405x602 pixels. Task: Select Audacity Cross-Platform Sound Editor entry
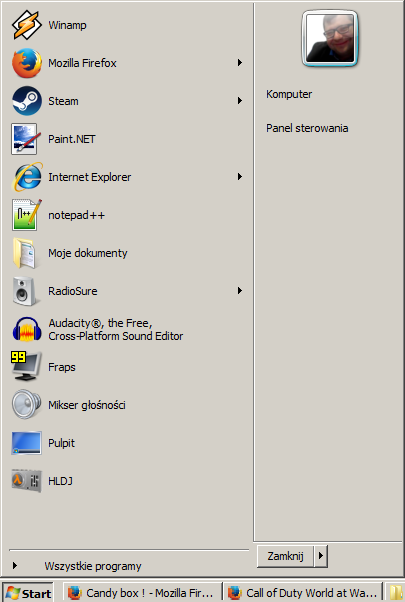(x=127, y=329)
